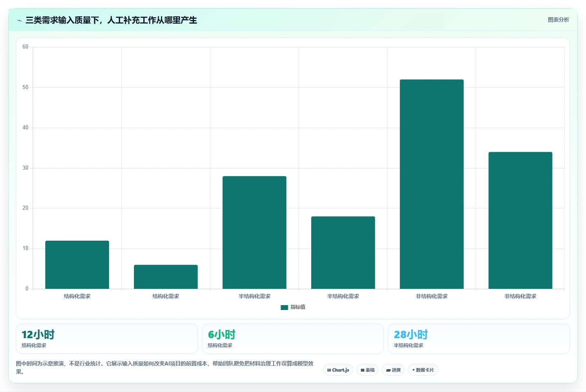586x392 pixels.
Task: Click the 结构化需求 caption under 6小时
Action: [220, 345]
